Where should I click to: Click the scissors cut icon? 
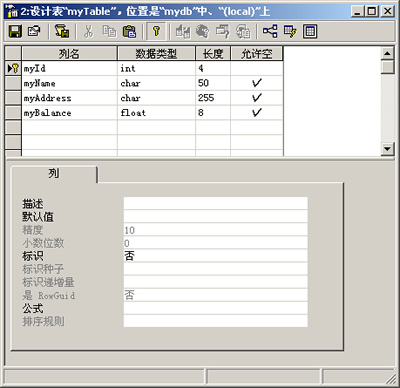click(x=88, y=32)
